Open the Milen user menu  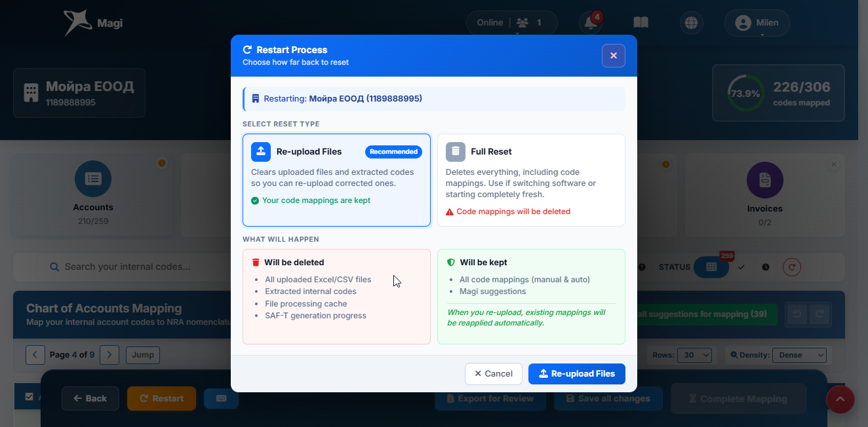point(757,23)
